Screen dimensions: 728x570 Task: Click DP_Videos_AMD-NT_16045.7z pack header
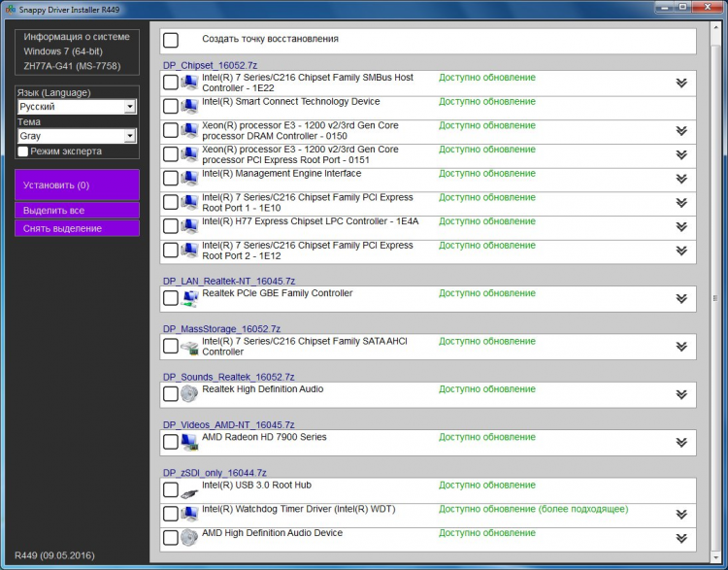click(228, 424)
